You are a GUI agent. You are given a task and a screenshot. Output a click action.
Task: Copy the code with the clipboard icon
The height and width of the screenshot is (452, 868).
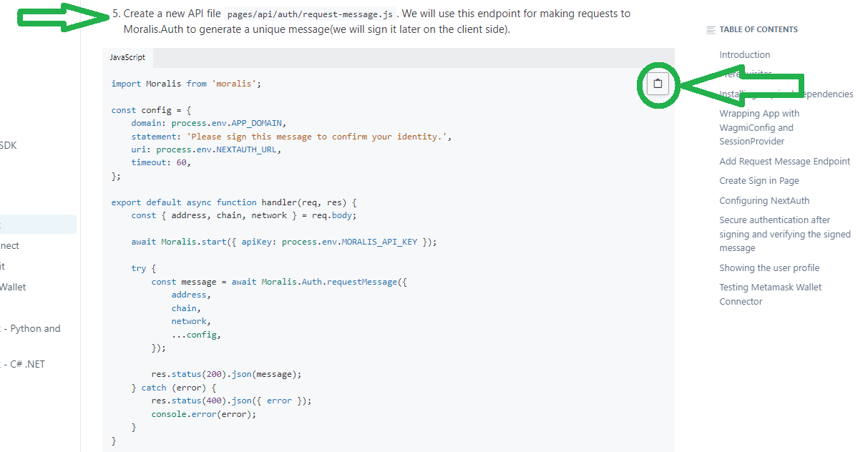tap(658, 84)
